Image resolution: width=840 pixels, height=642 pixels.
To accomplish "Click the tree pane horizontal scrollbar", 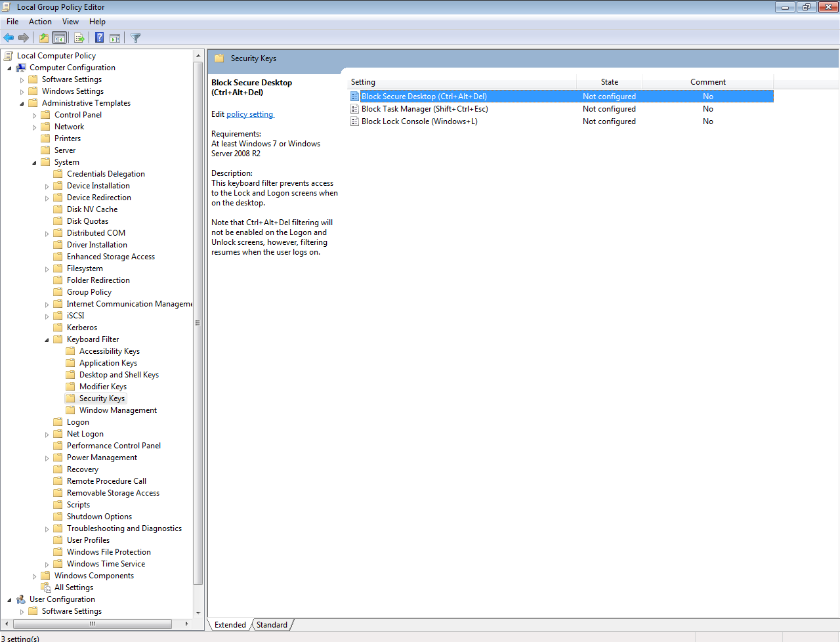I will (92, 624).
